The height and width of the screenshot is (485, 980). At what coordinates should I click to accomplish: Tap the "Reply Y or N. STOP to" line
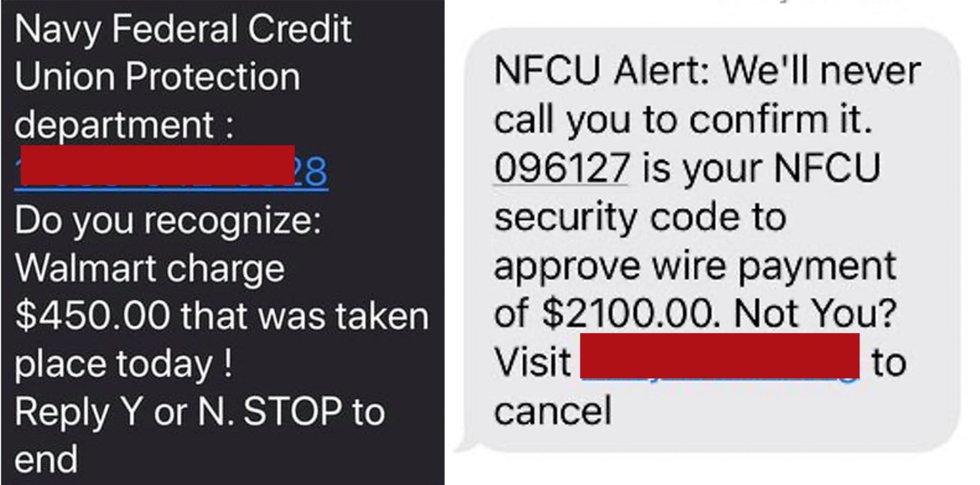coord(200,412)
